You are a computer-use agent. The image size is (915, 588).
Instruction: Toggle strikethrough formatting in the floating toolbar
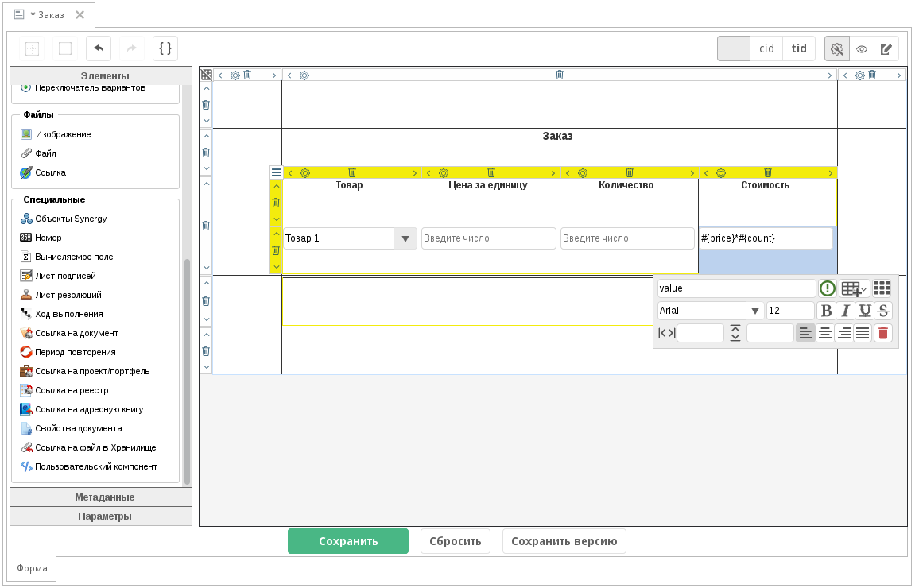click(883, 311)
